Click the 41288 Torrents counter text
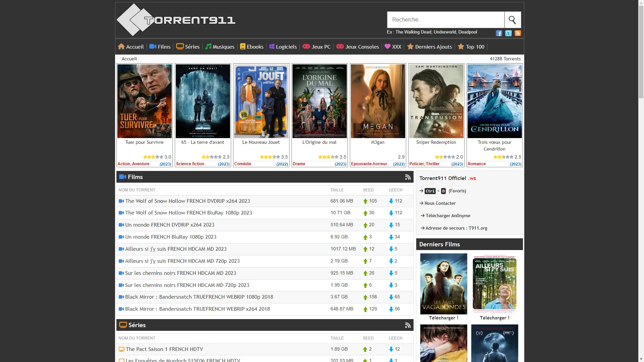Image resolution: width=644 pixels, height=362 pixels. 505,59
